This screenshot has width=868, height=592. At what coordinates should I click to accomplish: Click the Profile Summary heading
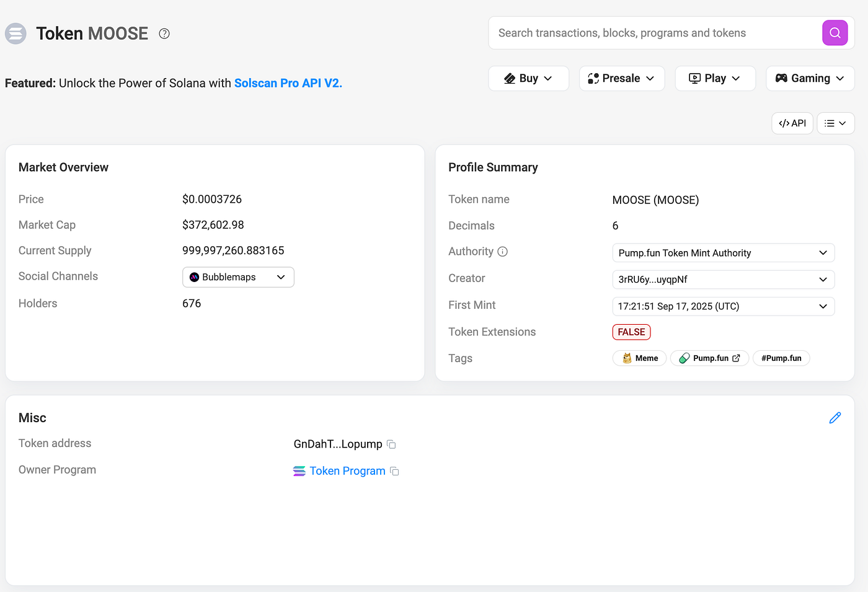click(493, 167)
